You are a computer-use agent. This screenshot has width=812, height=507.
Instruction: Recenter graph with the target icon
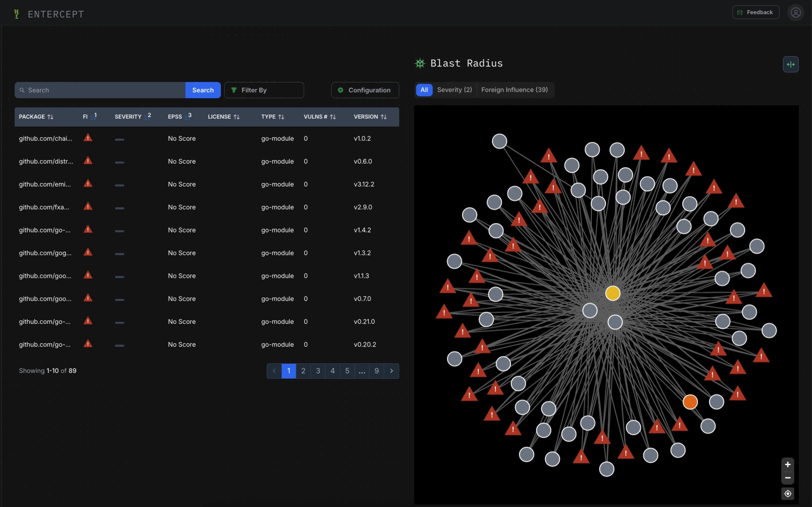[x=787, y=494]
